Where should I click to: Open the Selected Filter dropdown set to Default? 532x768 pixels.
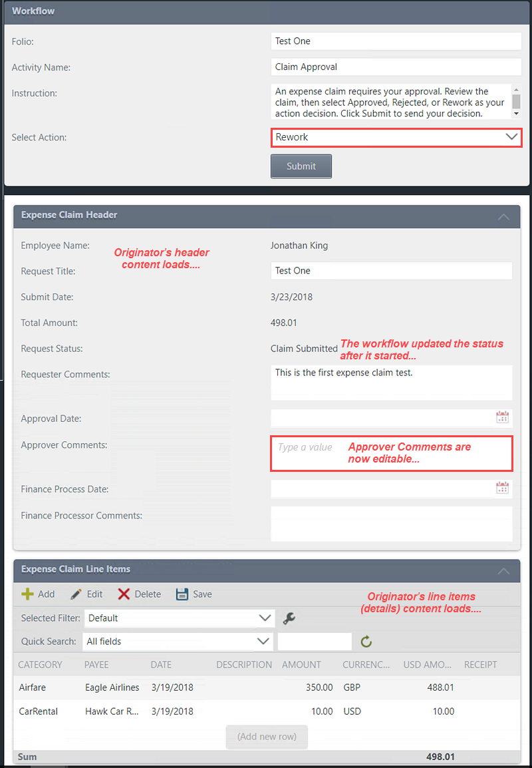pyautogui.click(x=265, y=618)
